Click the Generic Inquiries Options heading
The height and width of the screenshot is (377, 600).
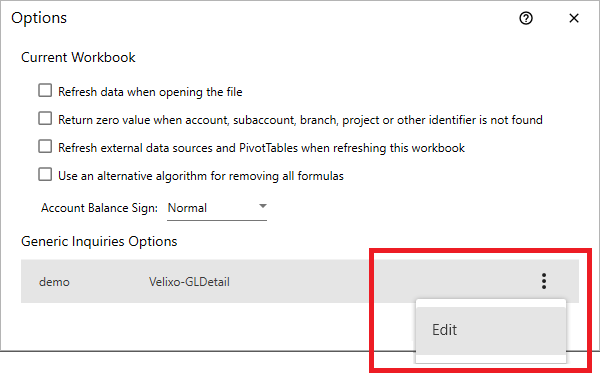99,242
